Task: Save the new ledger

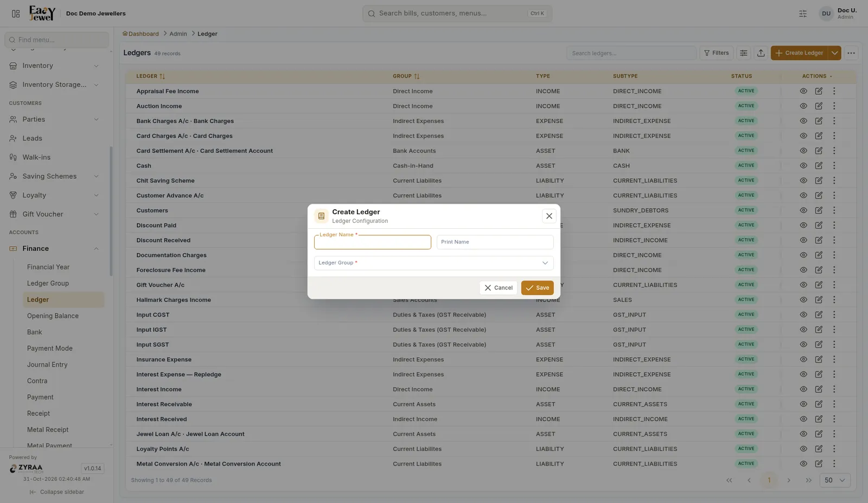Action: pyautogui.click(x=538, y=288)
